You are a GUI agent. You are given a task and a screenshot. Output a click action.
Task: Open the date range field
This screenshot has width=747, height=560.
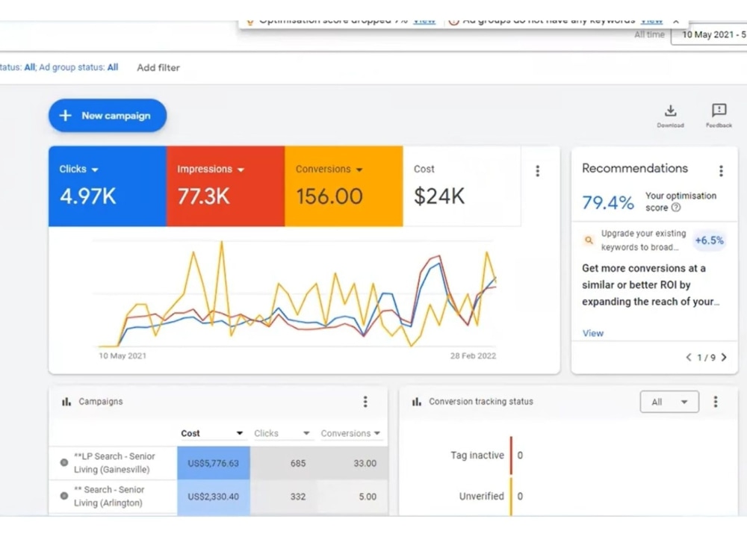click(710, 35)
